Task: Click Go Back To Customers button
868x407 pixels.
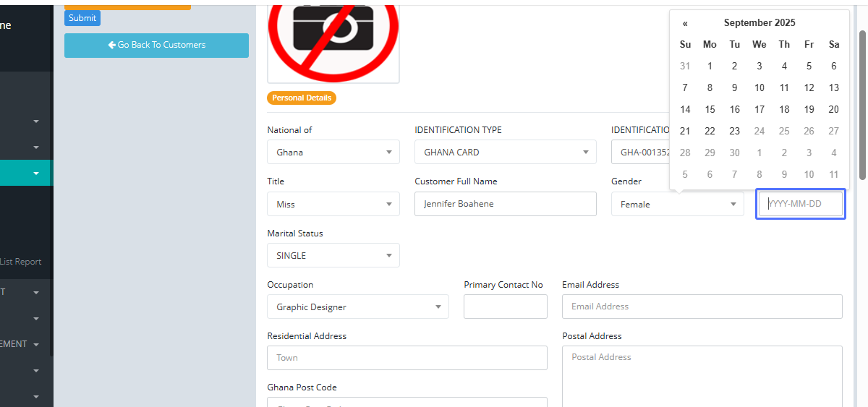Action: tap(156, 45)
